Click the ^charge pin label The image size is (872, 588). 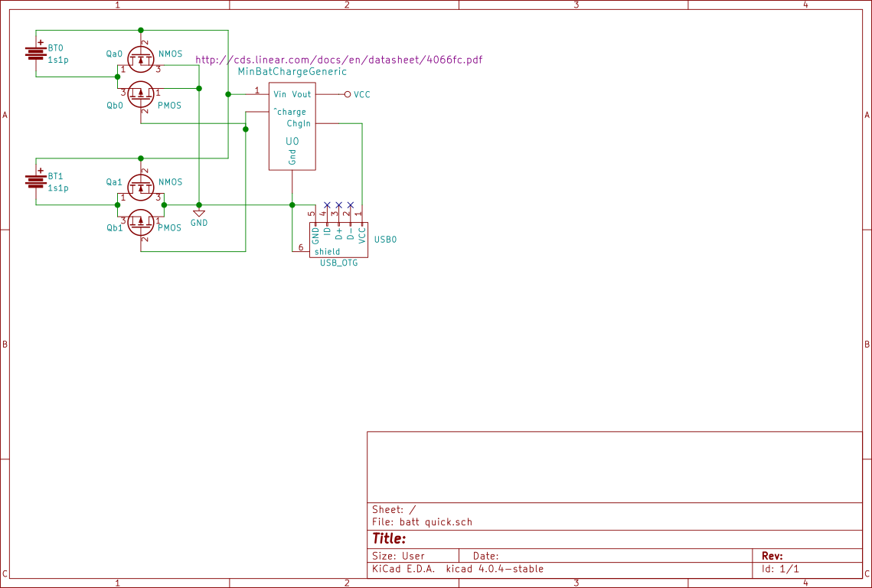pos(289,112)
